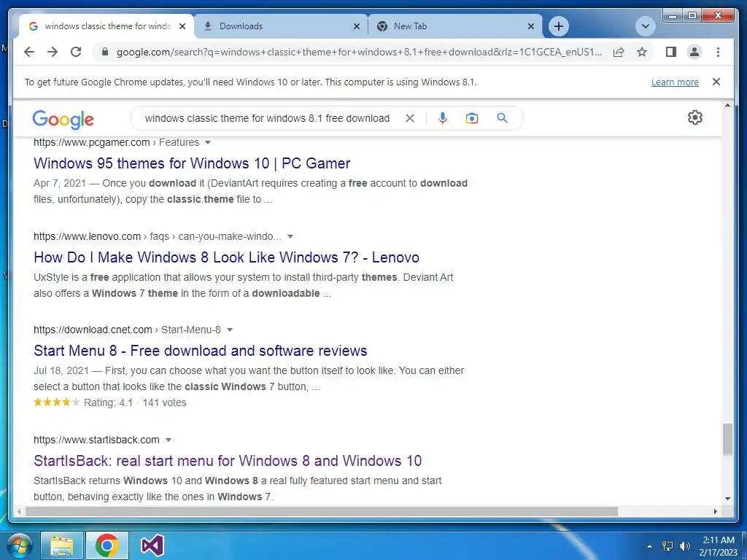
Task: Open the Windows Start menu orb
Action: point(20,545)
